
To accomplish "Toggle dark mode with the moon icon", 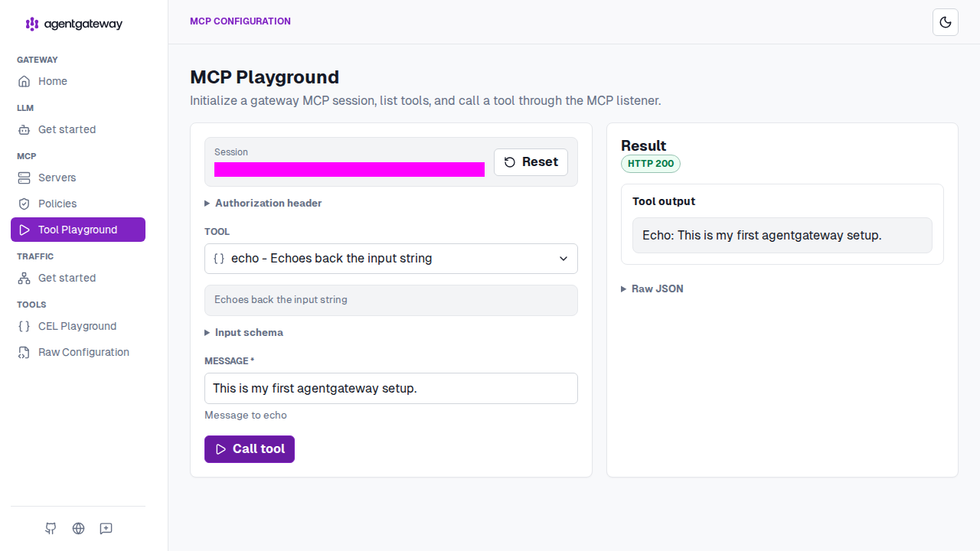I will [x=946, y=22].
